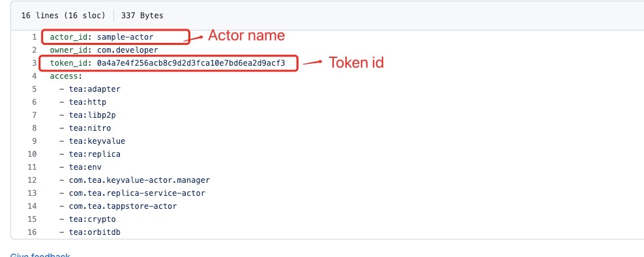Select line number 1
Image resolution: width=644 pixels, height=257 pixels.
pyautogui.click(x=35, y=37)
